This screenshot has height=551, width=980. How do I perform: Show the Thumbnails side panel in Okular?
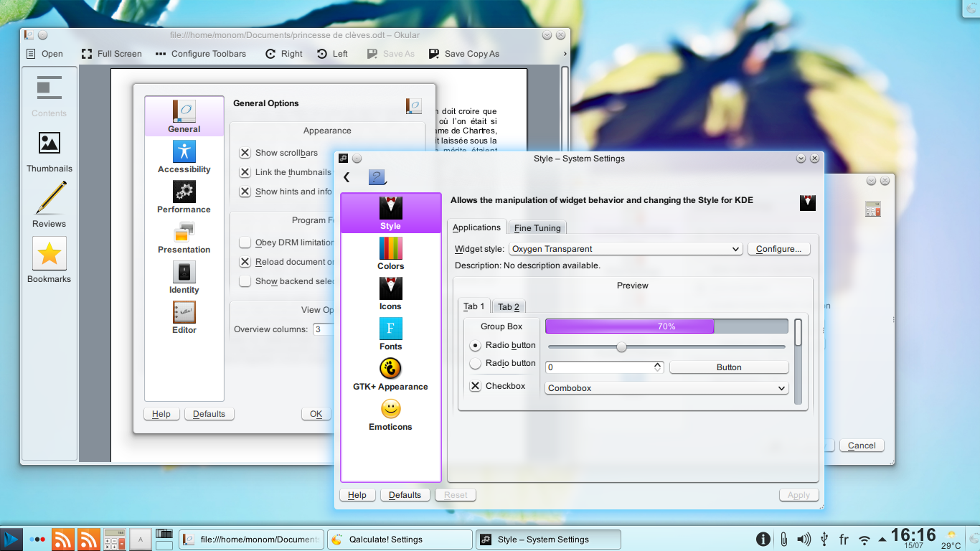click(x=50, y=151)
